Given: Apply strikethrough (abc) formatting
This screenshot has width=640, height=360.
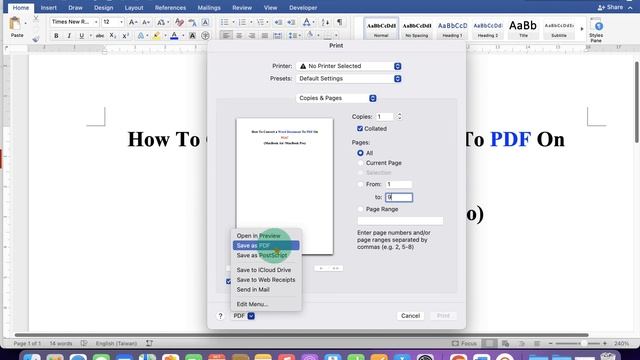Looking at the screenshot, I should tap(100, 36).
